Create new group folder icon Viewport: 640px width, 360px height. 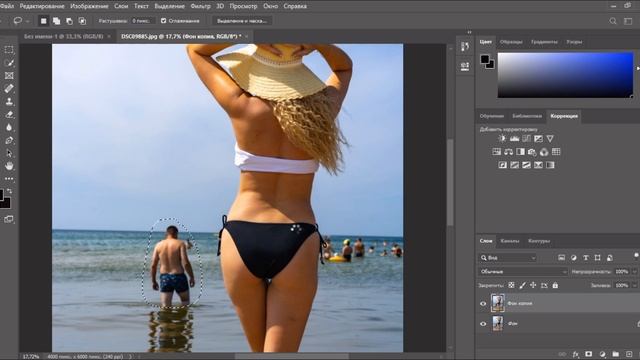(616, 354)
